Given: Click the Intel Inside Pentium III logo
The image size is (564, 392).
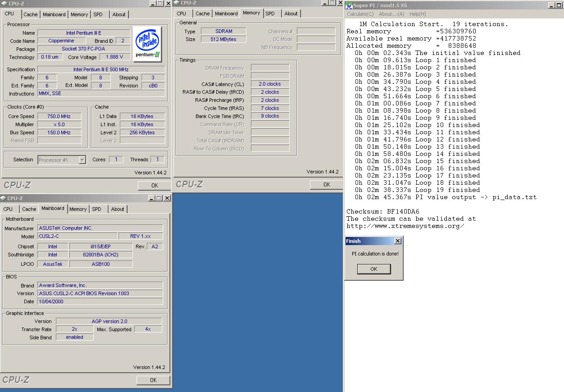Looking at the screenshot, I should tap(147, 43).
